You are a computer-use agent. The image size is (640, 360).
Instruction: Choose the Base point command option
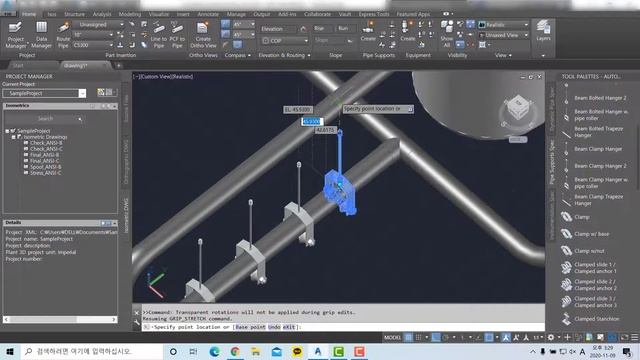pyautogui.click(x=250, y=327)
